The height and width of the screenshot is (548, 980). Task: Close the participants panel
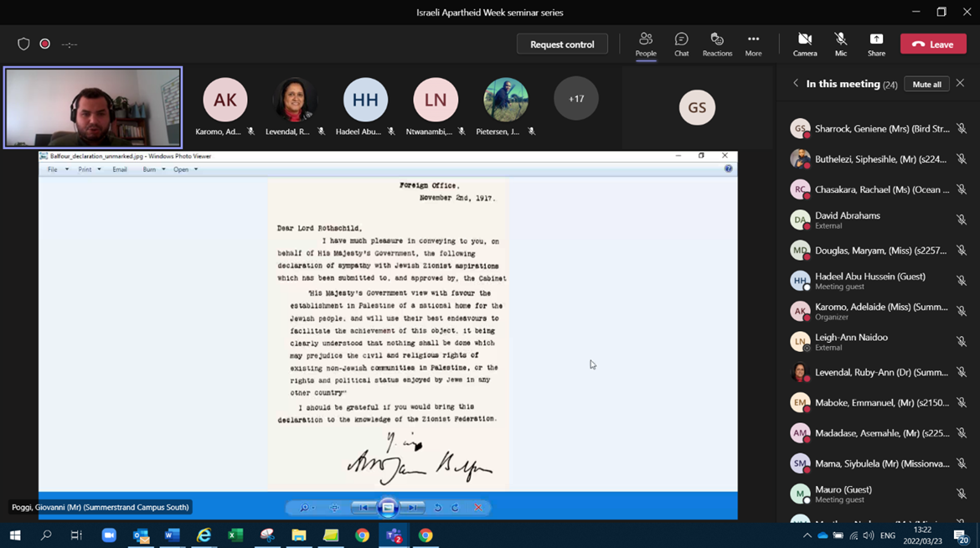coord(960,83)
